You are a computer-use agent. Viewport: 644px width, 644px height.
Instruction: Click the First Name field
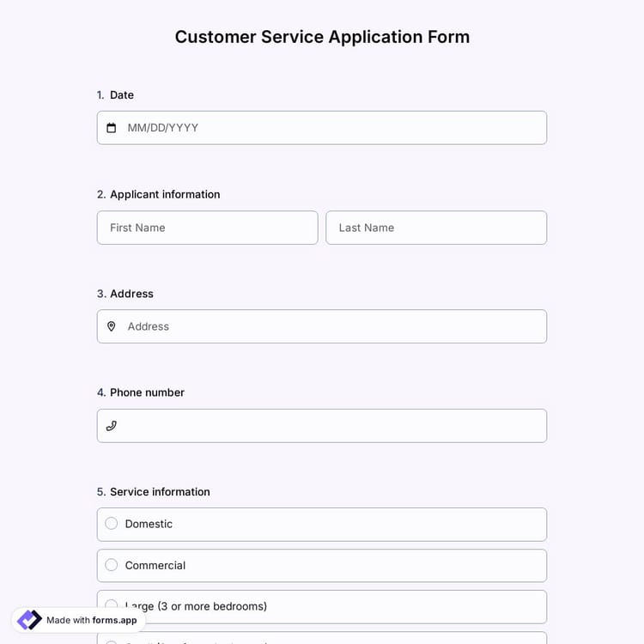pos(207,228)
